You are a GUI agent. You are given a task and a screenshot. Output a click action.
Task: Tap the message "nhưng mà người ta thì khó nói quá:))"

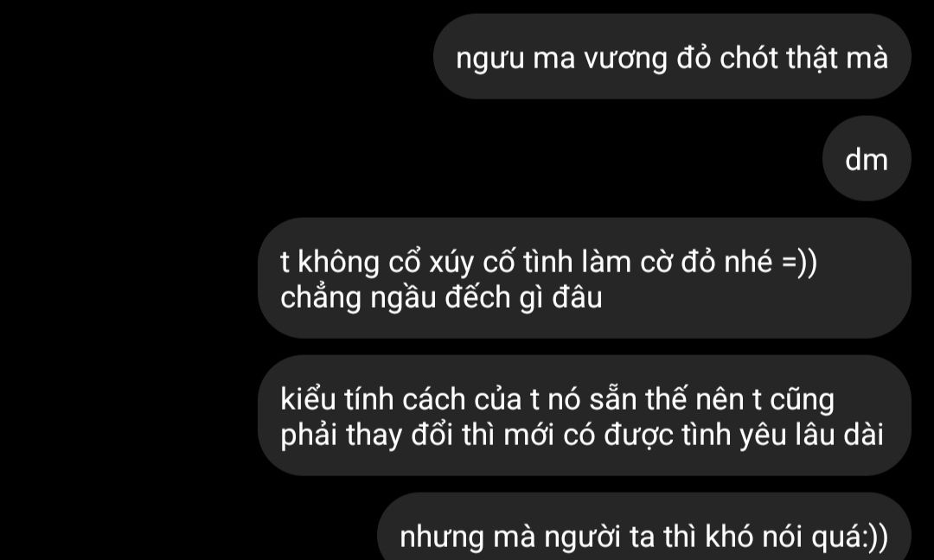(x=644, y=530)
